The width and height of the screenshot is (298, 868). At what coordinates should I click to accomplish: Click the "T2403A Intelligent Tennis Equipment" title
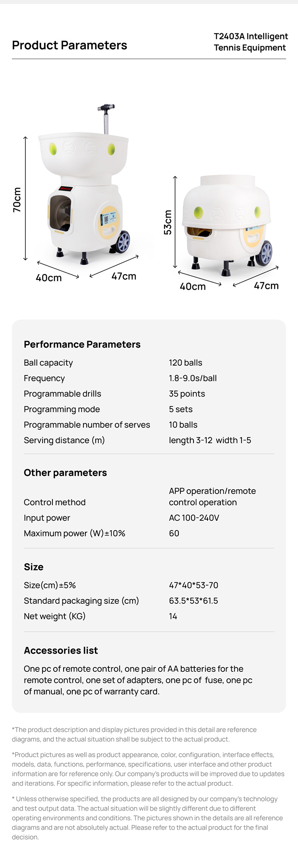pos(250,42)
